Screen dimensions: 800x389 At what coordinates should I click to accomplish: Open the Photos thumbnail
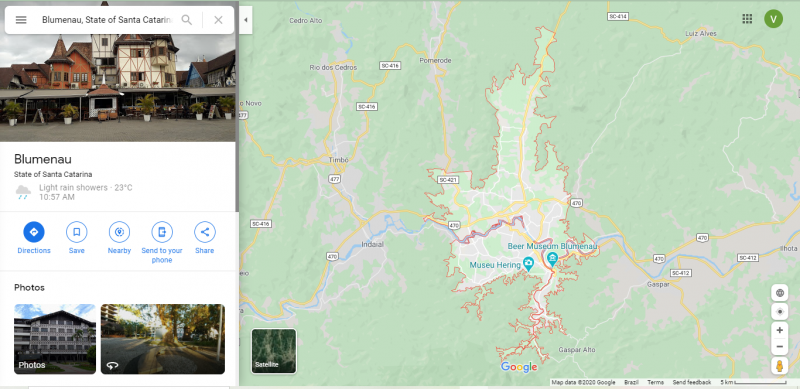[55, 339]
